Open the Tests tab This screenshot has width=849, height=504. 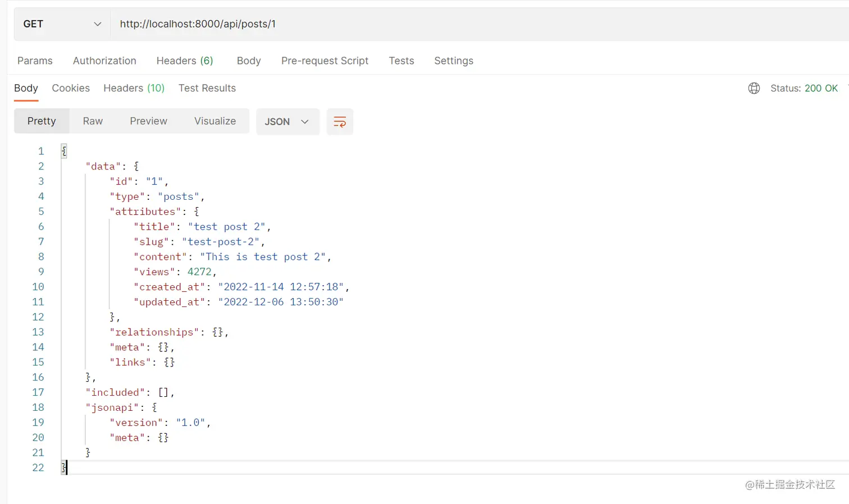click(401, 61)
